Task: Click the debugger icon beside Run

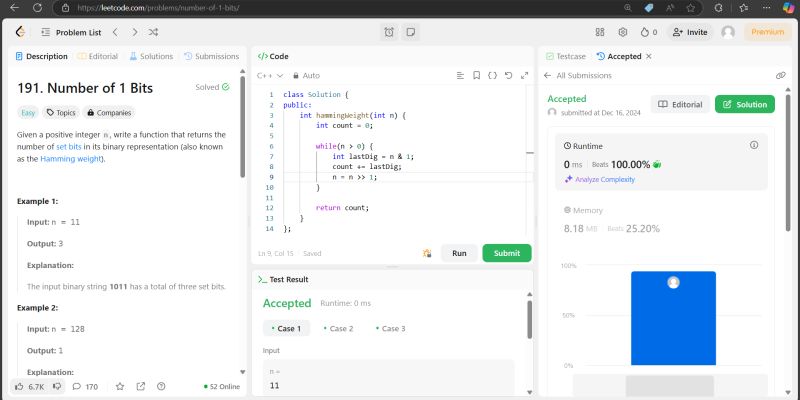Action: tap(427, 253)
